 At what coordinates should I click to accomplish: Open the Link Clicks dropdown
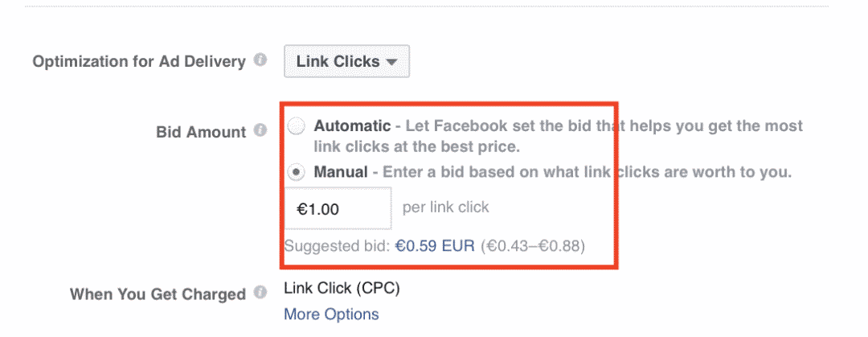click(346, 61)
